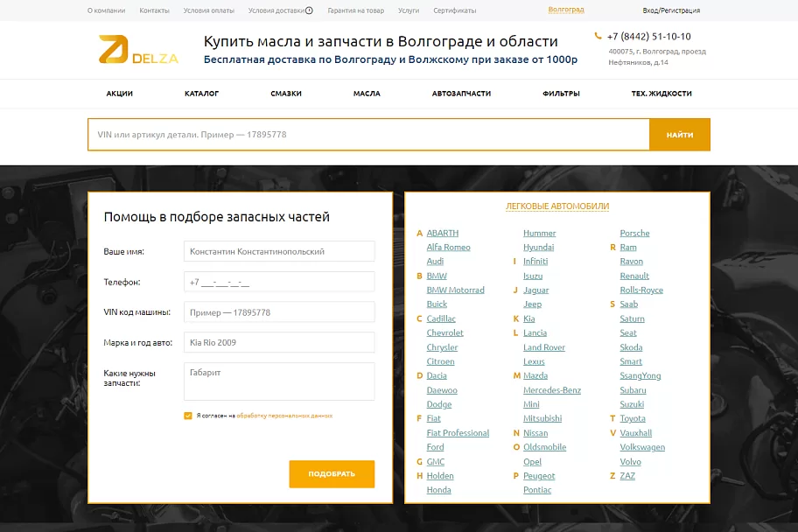Select the Renault brand
The width and height of the screenshot is (798, 532).
[634, 276]
